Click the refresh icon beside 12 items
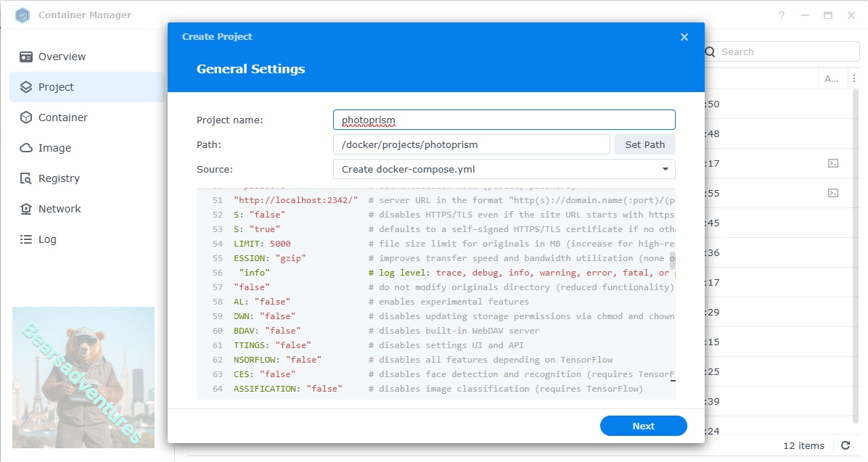The width and height of the screenshot is (868, 462). [846, 445]
